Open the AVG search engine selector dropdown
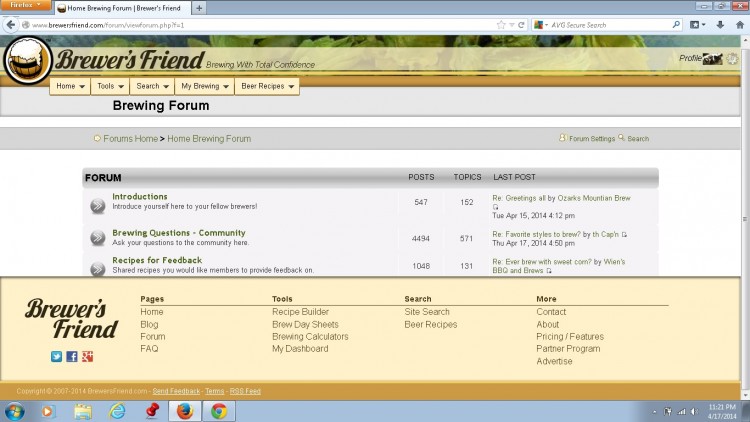Viewport: 750px width, 422px height. (x=541, y=25)
